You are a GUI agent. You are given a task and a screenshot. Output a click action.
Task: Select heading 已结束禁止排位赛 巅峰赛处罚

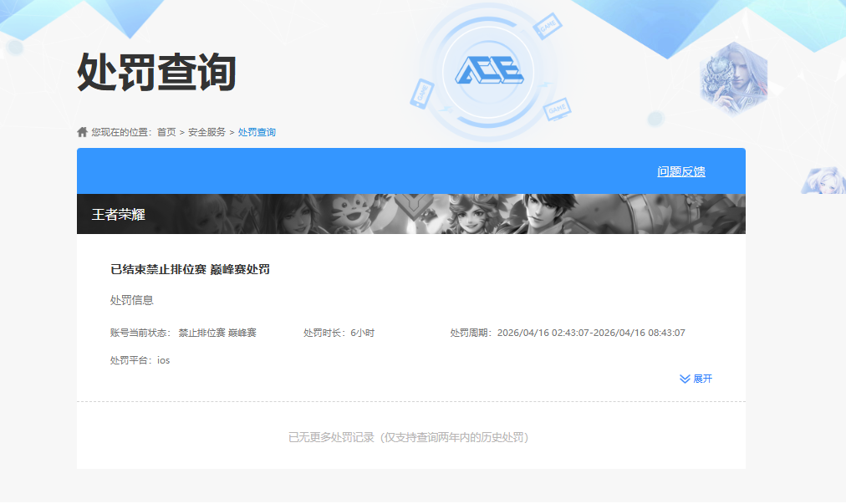tap(190, 269)
